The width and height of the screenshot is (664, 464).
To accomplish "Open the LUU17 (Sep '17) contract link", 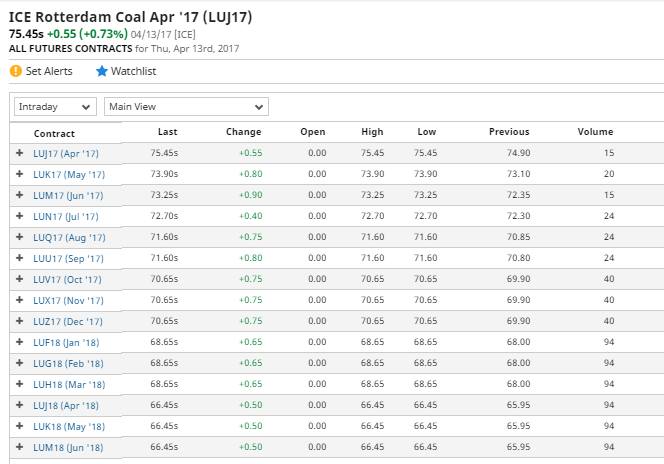I will [68, 258].
